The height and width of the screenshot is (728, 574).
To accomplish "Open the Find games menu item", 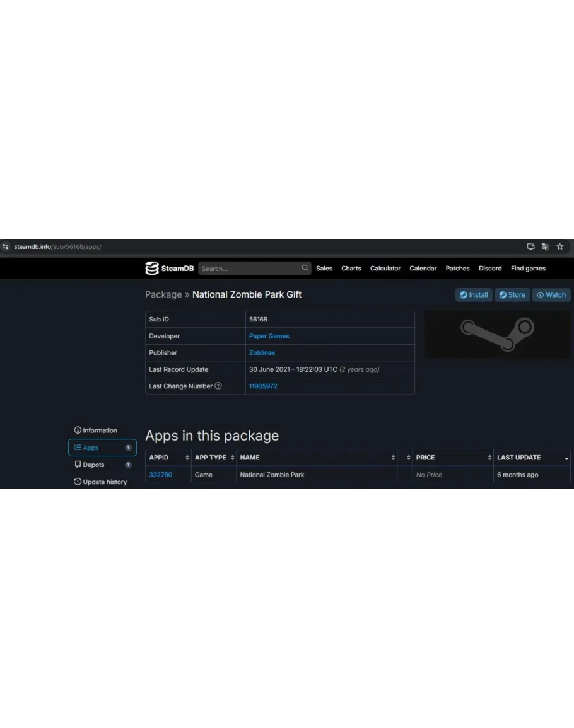I will coord(528,269).
